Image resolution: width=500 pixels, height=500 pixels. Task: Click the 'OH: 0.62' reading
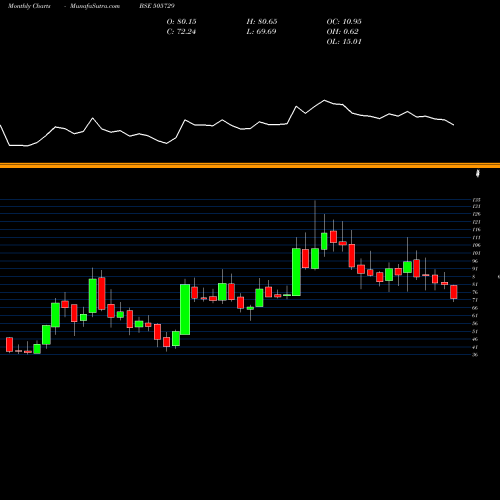(x=342, y=32)
